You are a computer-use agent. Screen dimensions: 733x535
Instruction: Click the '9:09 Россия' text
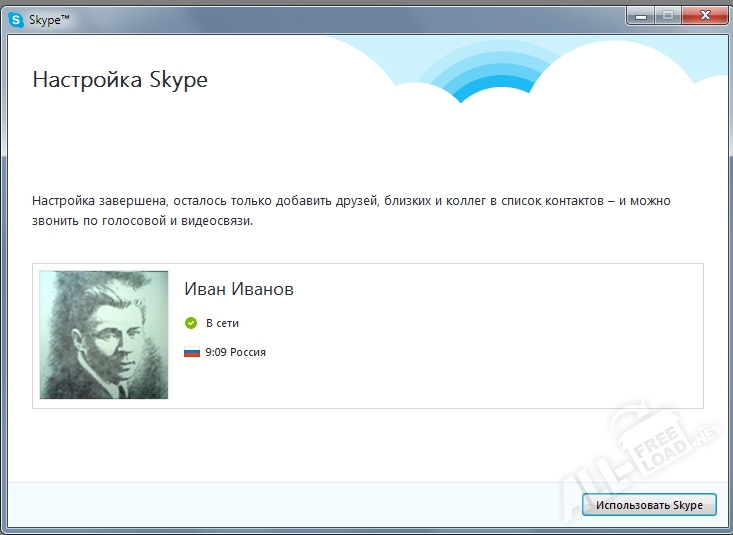[236, 352]
